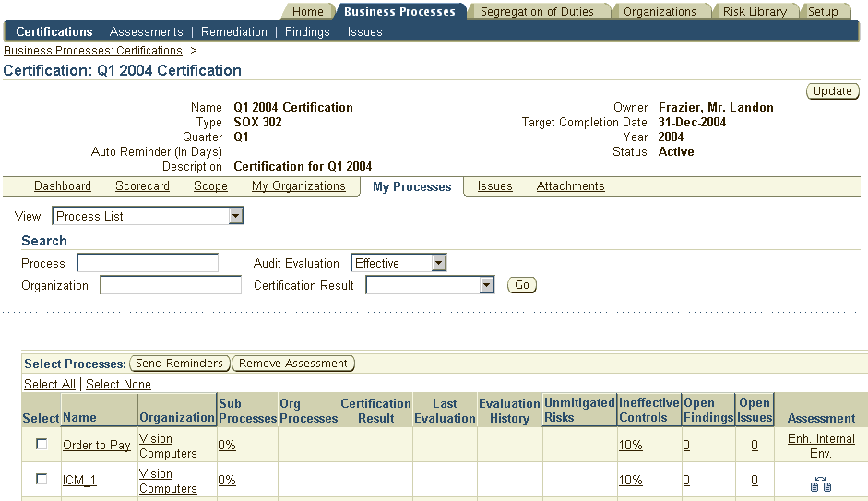The image size is (868, 501).
Task: Open the Risk Library tab
Action: tap(755, 12)
